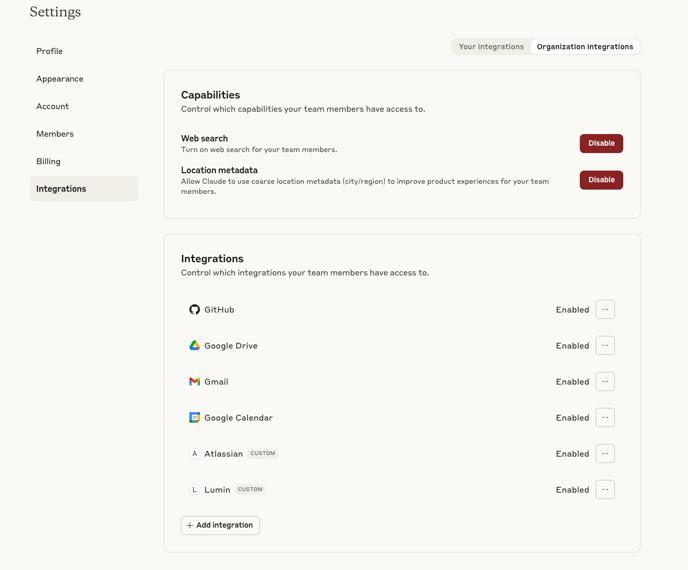Click the Google Drive logo icon
This screenshot has height=570, width=688.
(x=194, y=345)
